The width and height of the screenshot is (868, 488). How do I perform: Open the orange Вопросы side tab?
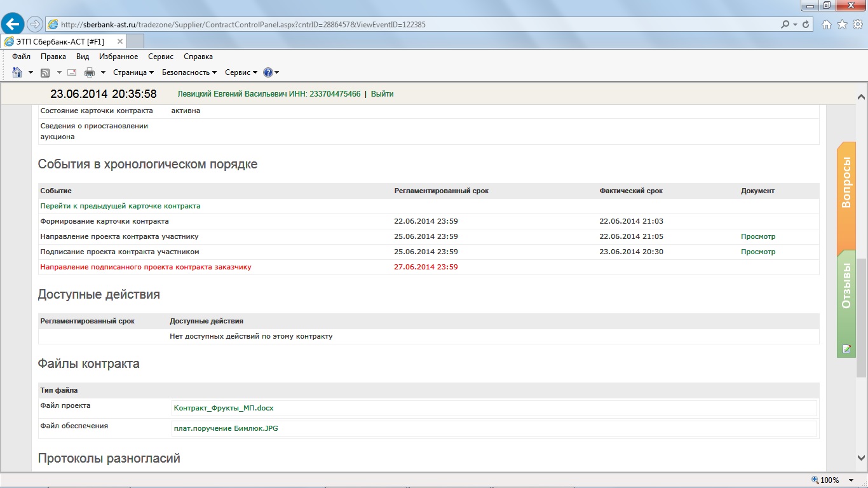point(846,182)
